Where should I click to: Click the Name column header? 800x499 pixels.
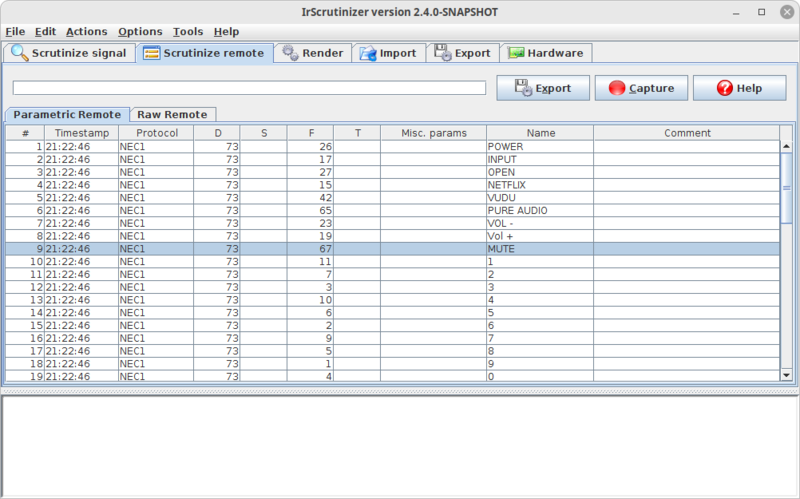(x=540, y=133)
